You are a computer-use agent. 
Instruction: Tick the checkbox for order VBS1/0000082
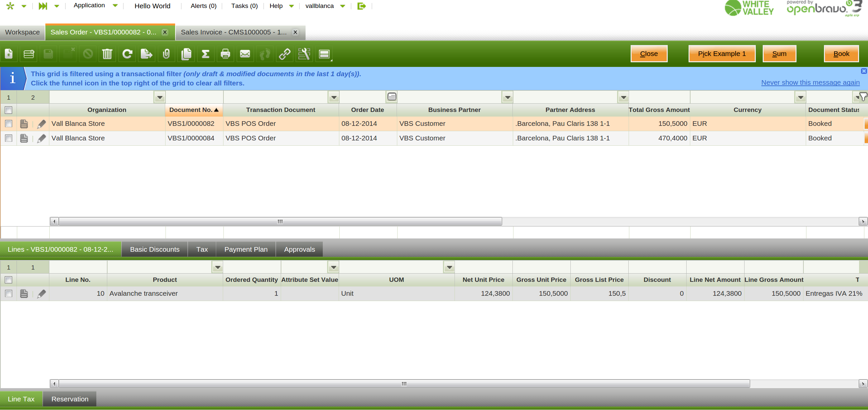pos(9,124)
